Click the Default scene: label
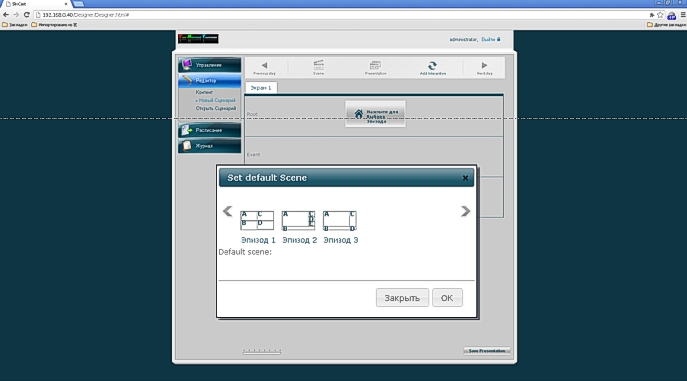 (x=245, y=252)
